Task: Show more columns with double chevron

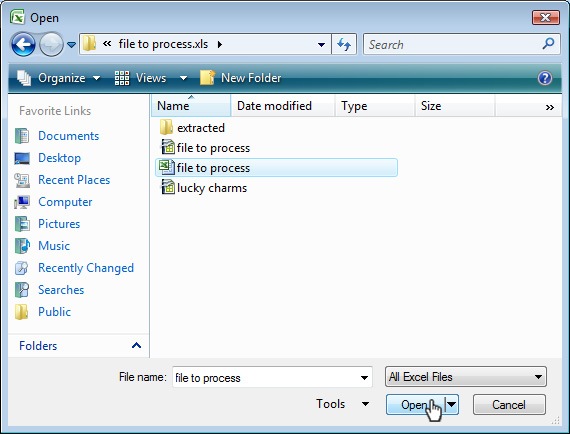Action: click(550, 107)
